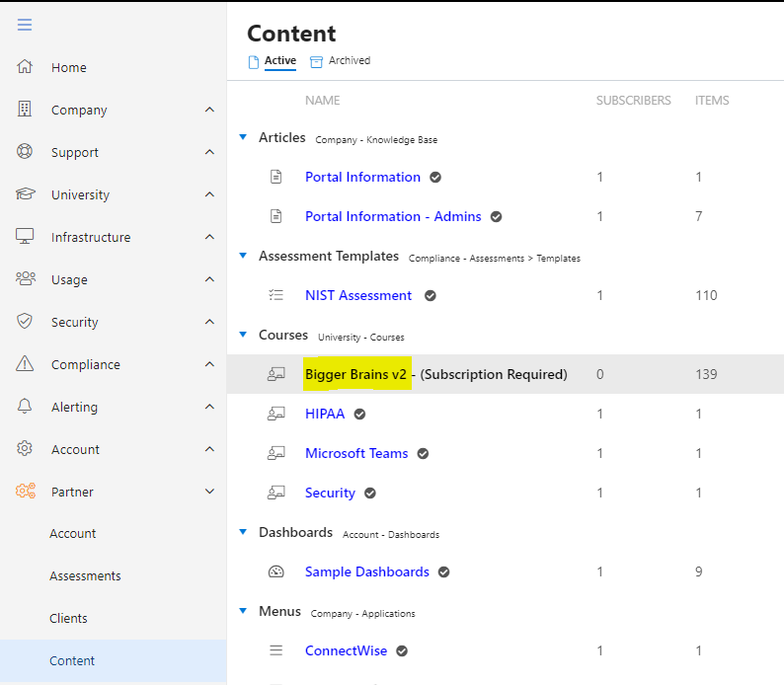784x685 pixels.
Task: Click the Security shield icon
Action: pos(25,321)
